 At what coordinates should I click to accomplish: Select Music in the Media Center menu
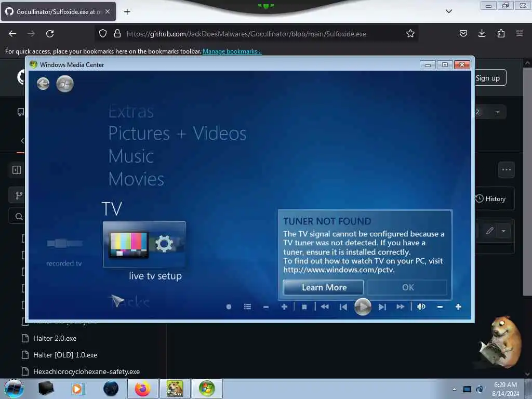(131, 156)
